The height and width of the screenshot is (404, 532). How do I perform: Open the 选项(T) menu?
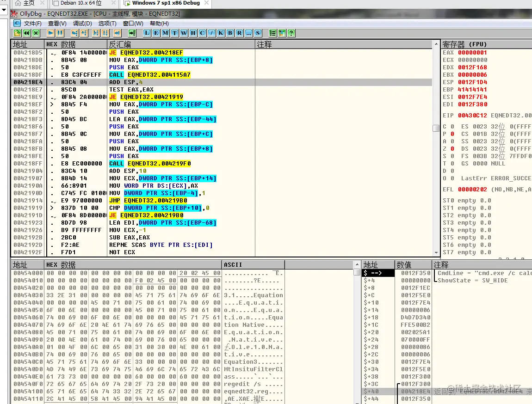click(107, 24)
